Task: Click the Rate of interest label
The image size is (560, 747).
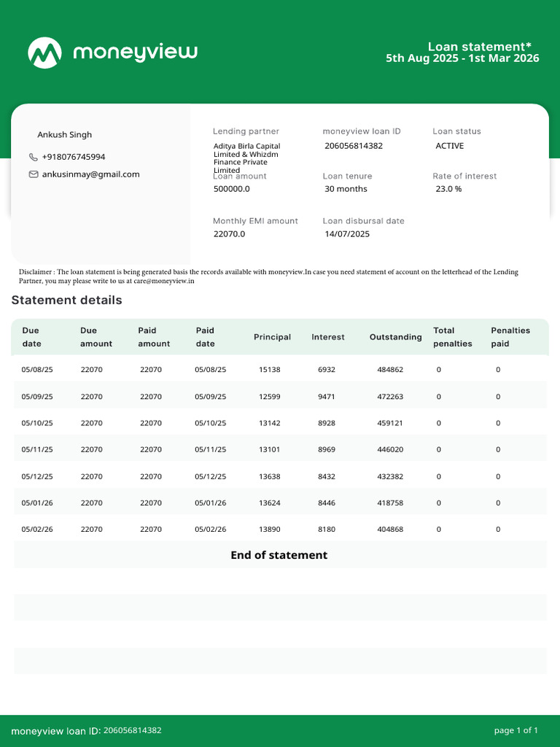Action: (x=464, y=177)
